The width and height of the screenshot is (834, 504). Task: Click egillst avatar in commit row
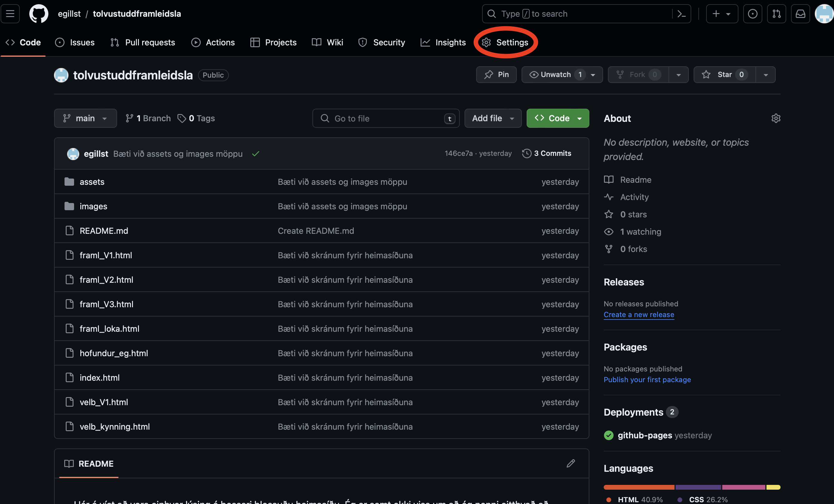pyautogui.click(x=73, y=153)
